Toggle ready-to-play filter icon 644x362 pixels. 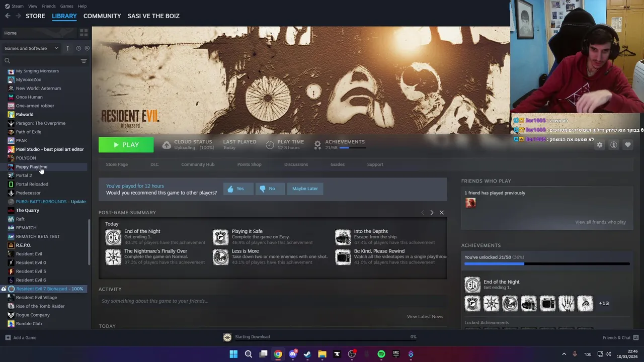point(87,48)
